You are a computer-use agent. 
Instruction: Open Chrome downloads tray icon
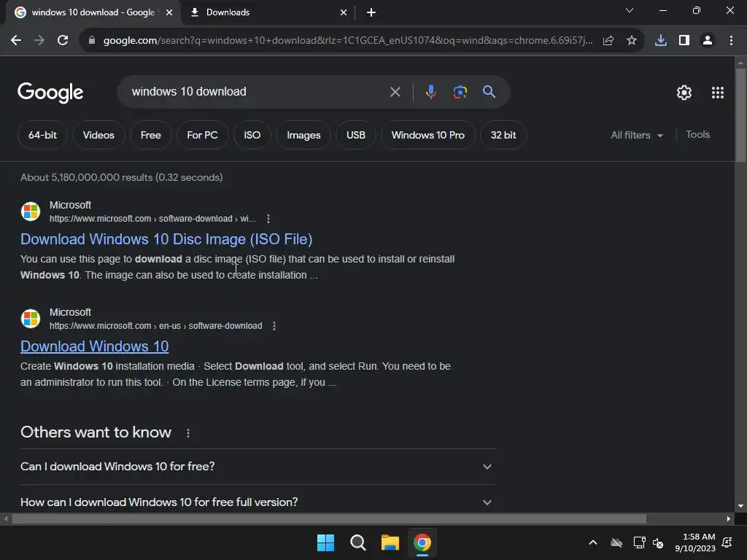[661, 41]
